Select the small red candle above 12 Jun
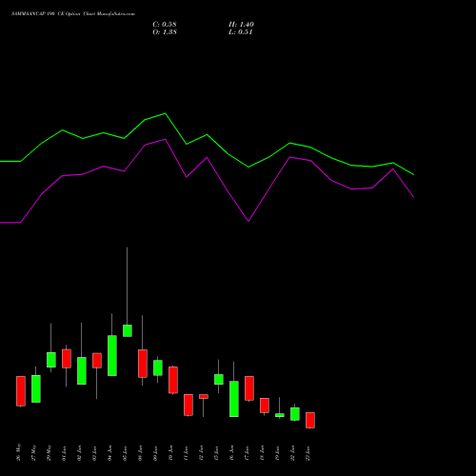The height and width of the screenshot is (476, 476). 204,397
